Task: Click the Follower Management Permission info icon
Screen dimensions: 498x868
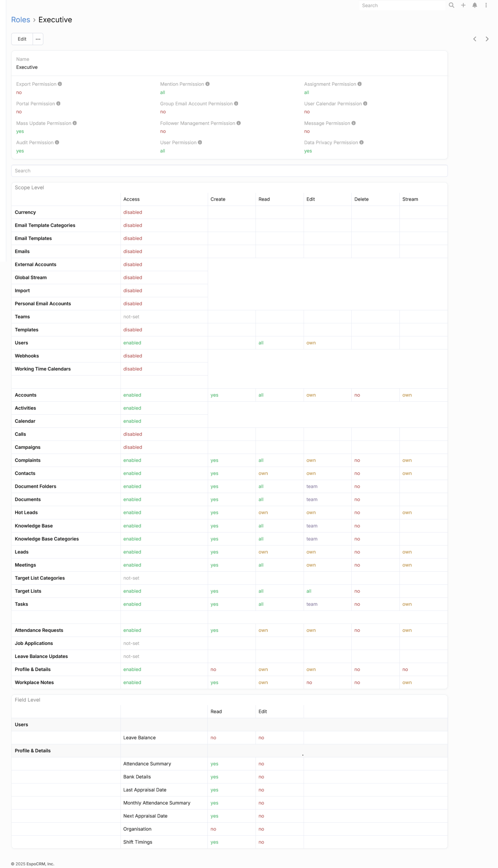Action: tap(239, 123)
